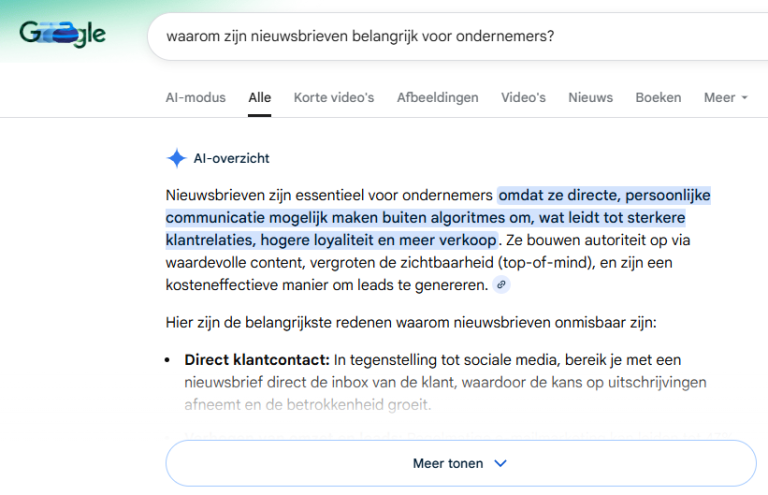Click the AI-overzicht heading text
This screenshot has width=768, height=495.
(231, 158)
